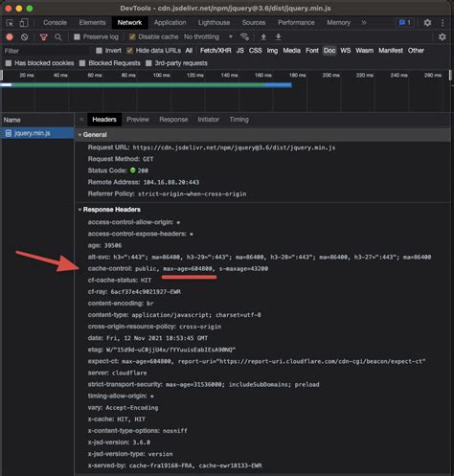Import HAR file upload arrow
Image resolution: width=454 pixels, height=476 pixels.
coord(263,37)
